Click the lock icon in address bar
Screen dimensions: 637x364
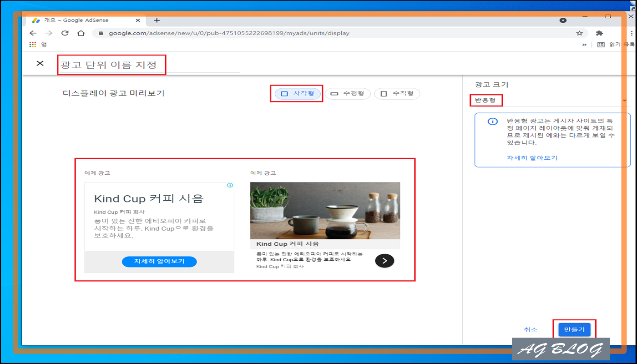tap(101, 33)
